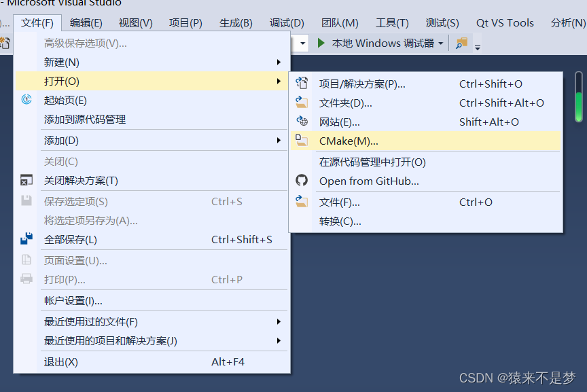Open find-in-files using the folder magnifier toolbar icon
Screen dimensions: 587x392
[x=461, y=43]
